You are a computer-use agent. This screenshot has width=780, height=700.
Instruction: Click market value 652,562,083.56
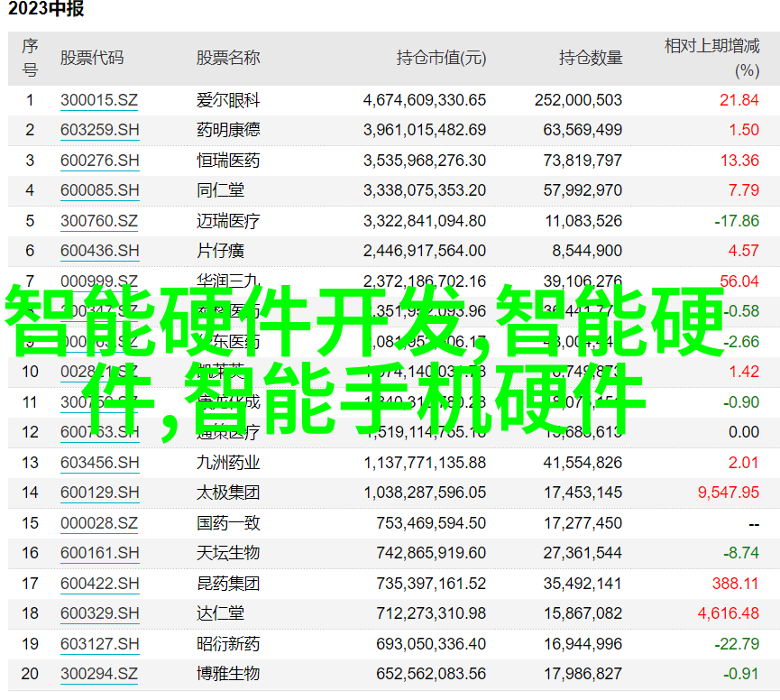click(431, 674)
